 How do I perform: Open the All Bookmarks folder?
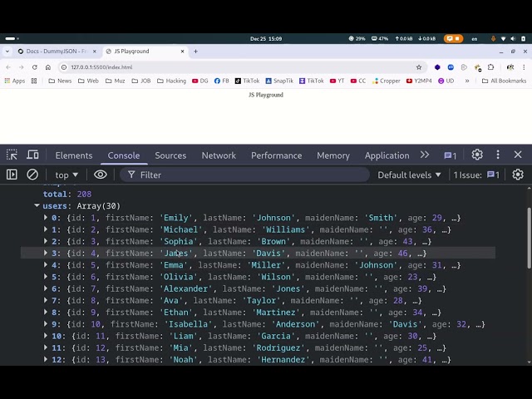[505, 81]
